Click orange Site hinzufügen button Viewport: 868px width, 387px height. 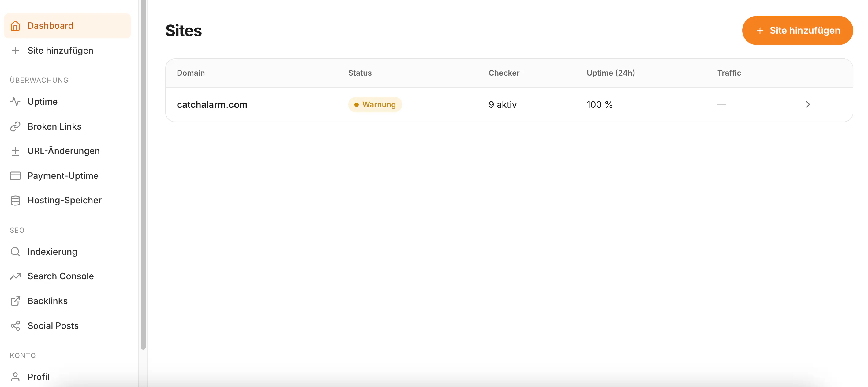(797, 31)
